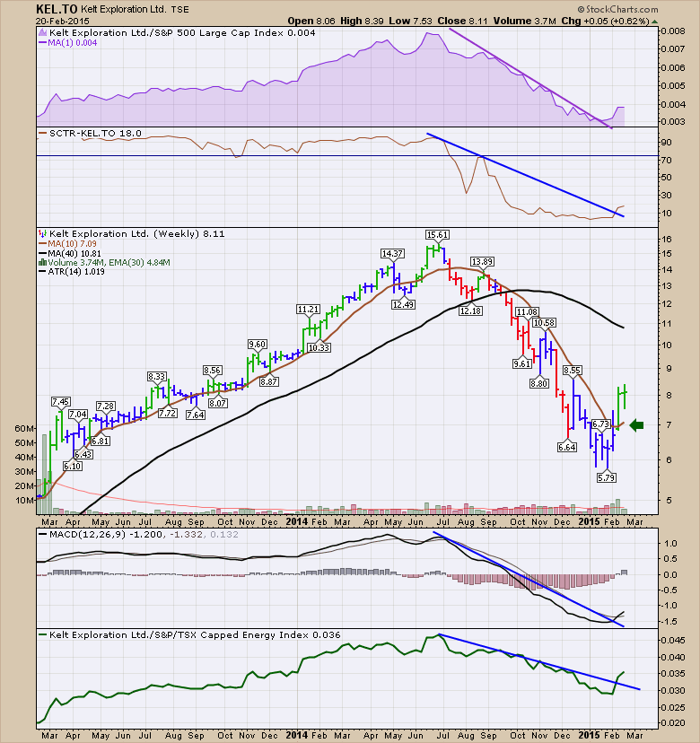700x743 pixels.
Task: Click the purple area icon before the S&P 500 ratio legend
Action: coord(43,32)
